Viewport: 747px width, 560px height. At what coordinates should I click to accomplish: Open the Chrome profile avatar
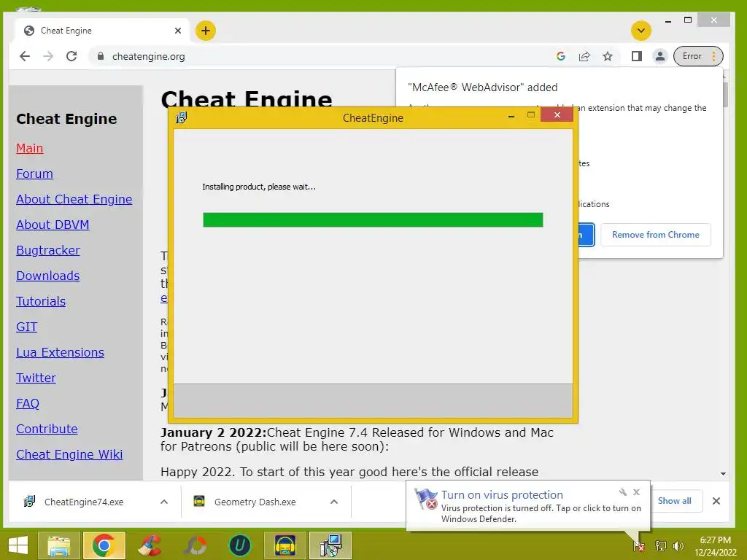point(659,56)
